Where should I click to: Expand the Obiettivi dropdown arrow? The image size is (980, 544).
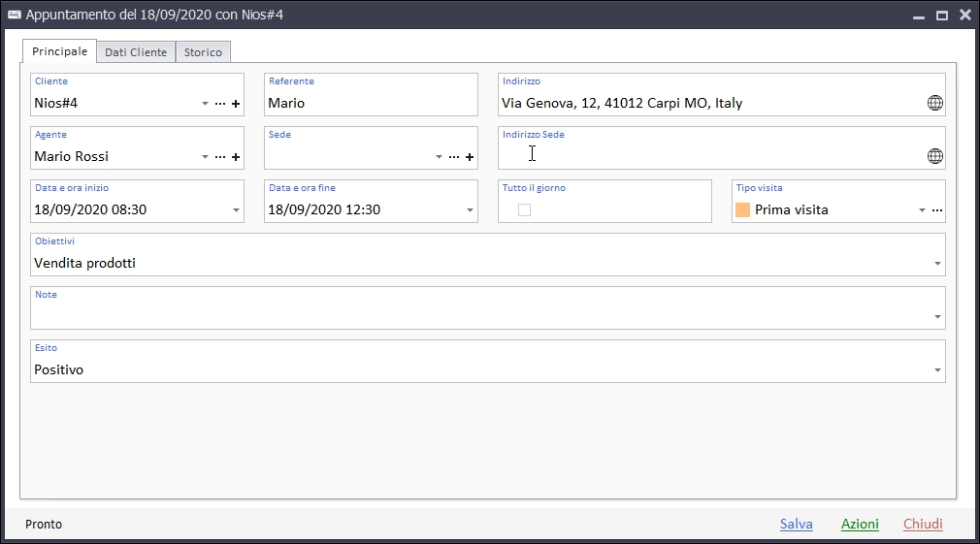point(937,264)
